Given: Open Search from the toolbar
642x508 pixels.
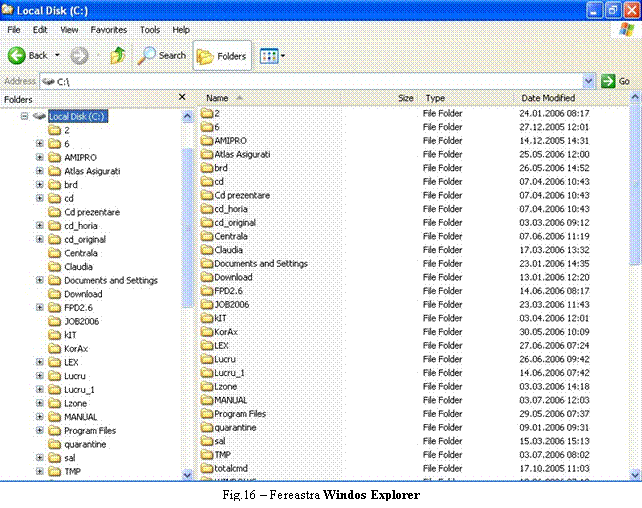Looking at the screenshot, I should click(162, 56).
